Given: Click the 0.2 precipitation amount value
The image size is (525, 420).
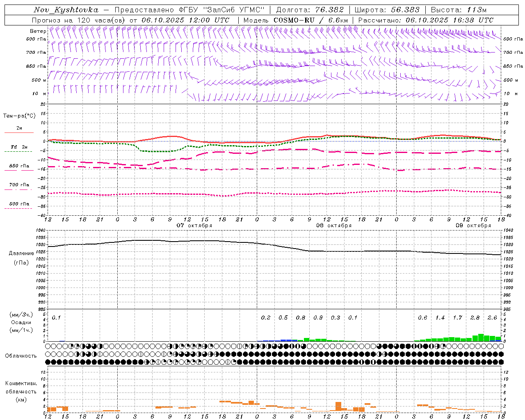Looking at the screenshot, I should [x=266, y=318].
